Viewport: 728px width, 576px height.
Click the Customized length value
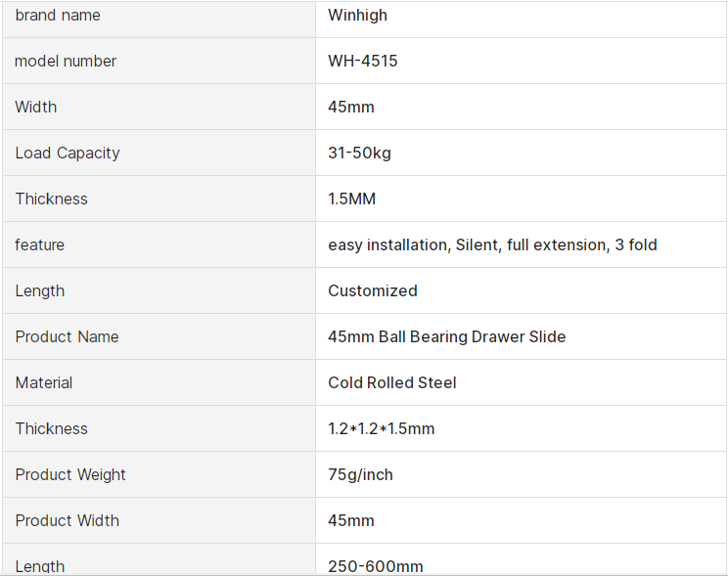[373, 291]
